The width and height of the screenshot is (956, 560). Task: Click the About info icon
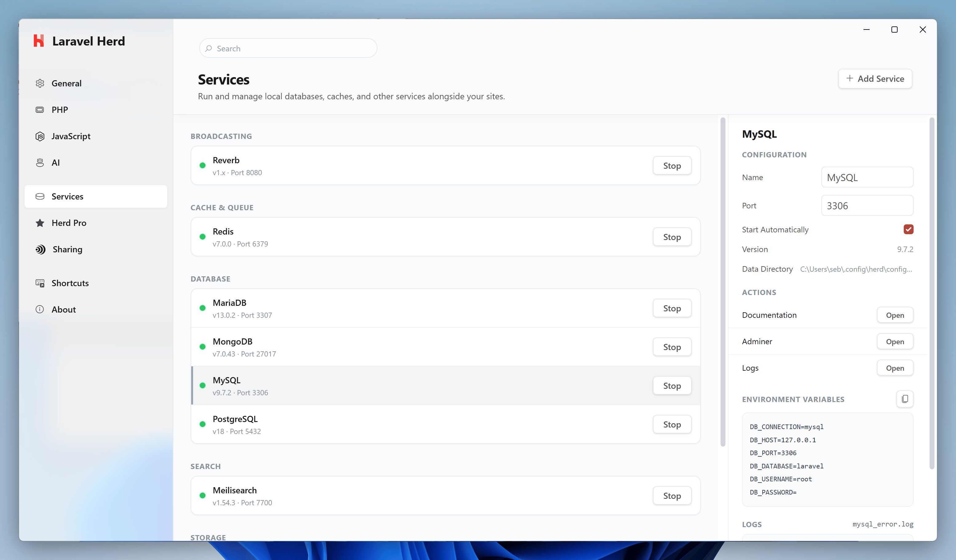click(40, 309)
